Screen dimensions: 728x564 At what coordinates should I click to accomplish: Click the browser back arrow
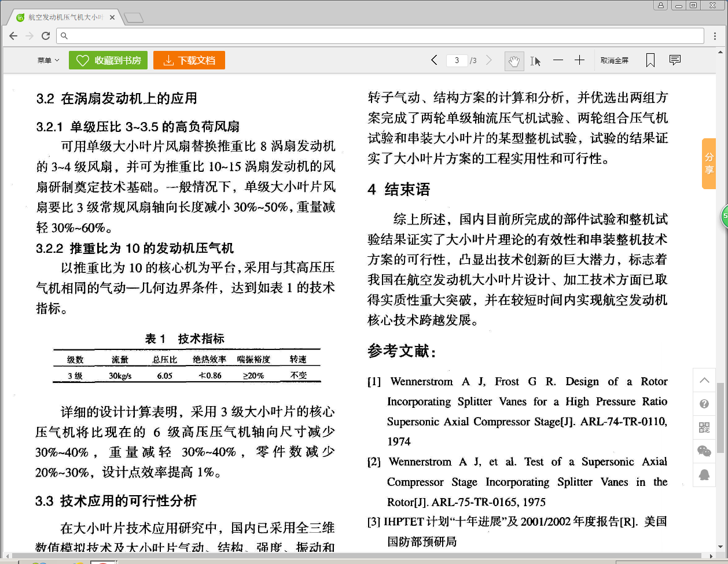(x=13, y=36)
